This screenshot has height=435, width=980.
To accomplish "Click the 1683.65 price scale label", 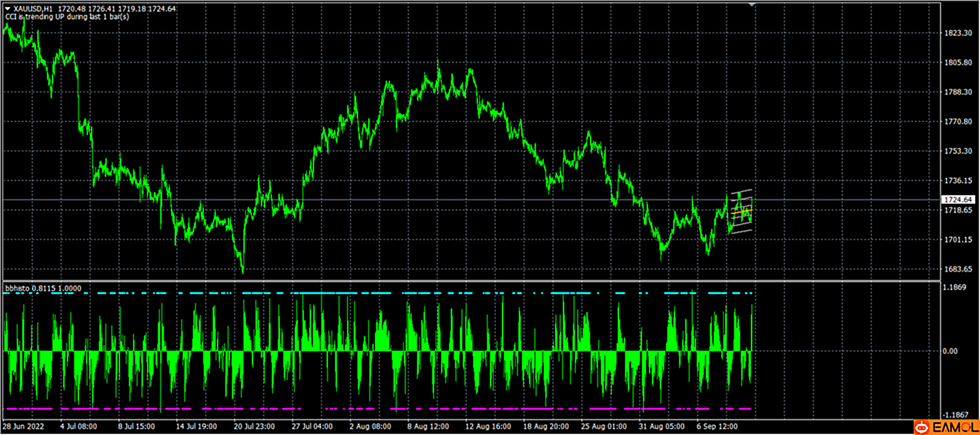I will tap(958, 269).
